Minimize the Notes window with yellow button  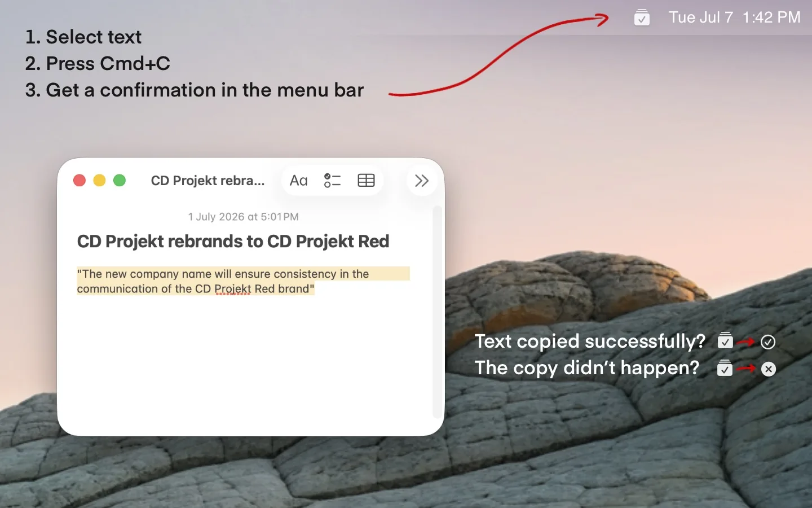click(x=99, y=181)
